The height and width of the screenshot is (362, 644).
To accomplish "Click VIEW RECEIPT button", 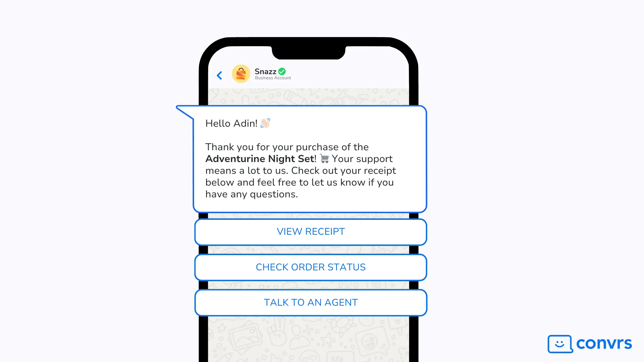I will coord(310,232).
